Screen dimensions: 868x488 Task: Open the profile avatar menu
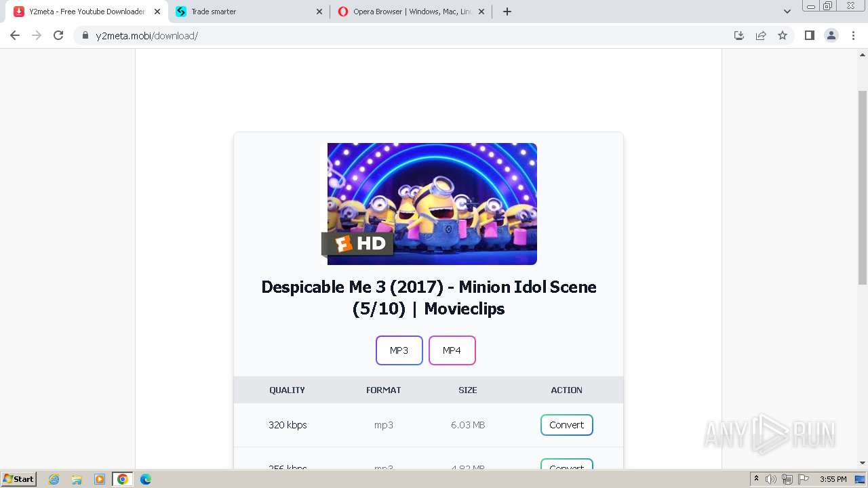pyautogui.click(x=831, y=35)
